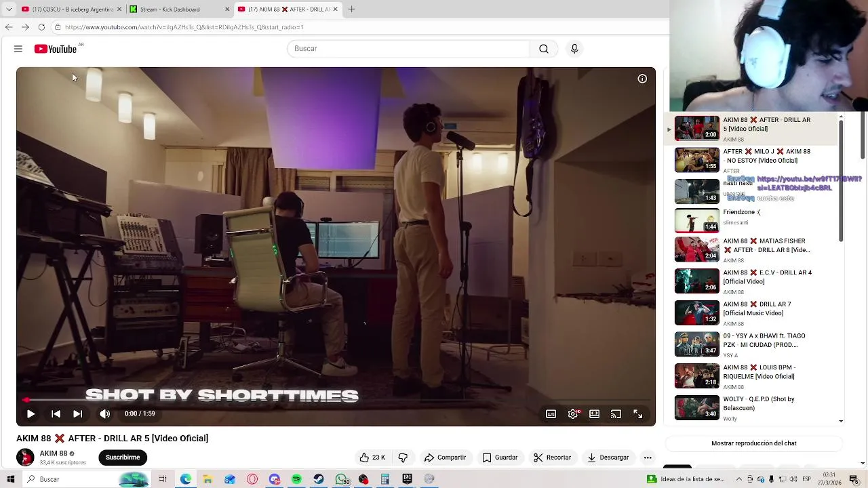This screenshot has width=868, height=488.
Task: Seek on the video progress bar
Action: point(336,400)
